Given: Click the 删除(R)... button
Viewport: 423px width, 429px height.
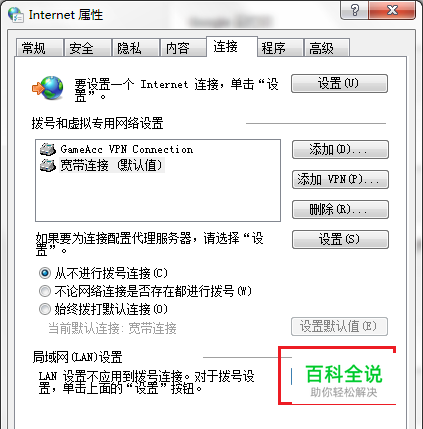Looking at the screenshot, I should [x=340, y=209].
